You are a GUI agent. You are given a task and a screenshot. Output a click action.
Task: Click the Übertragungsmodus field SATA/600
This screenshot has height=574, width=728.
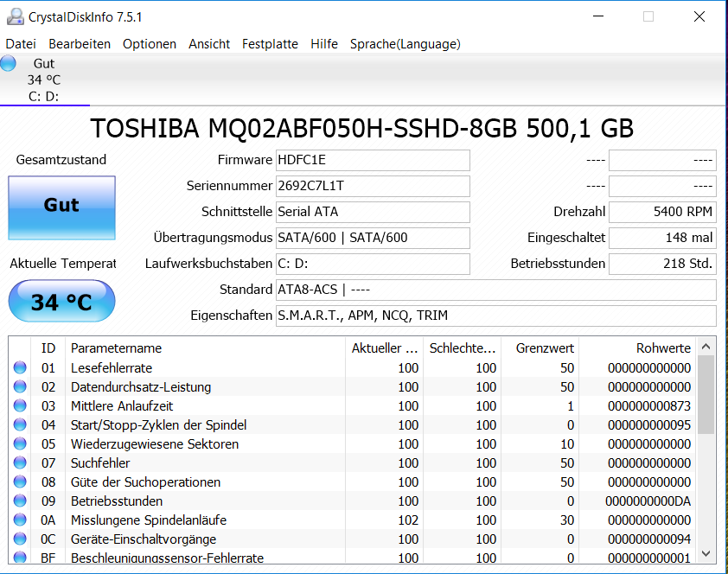(373, 238)
